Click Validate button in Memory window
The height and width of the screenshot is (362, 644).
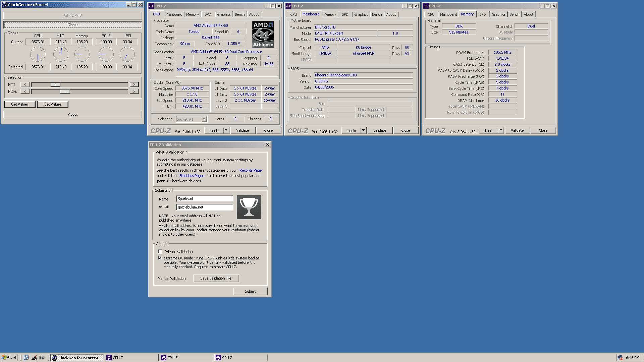517,130
